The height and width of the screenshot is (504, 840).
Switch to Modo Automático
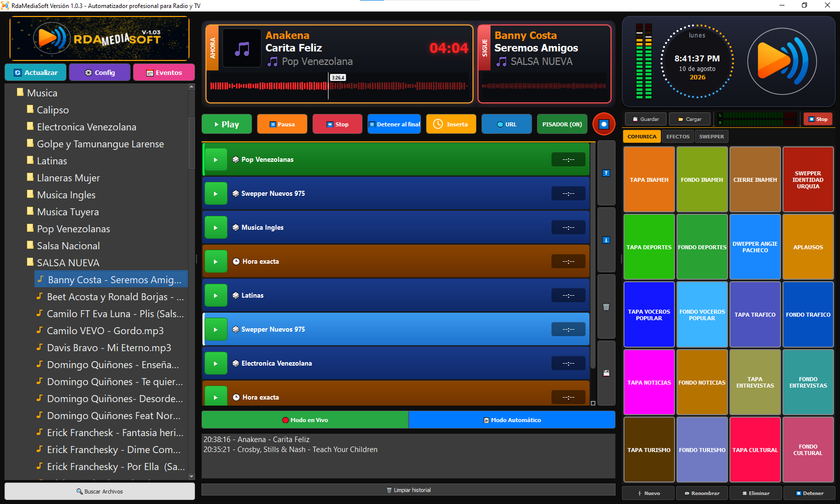click(x=512, y=420)
